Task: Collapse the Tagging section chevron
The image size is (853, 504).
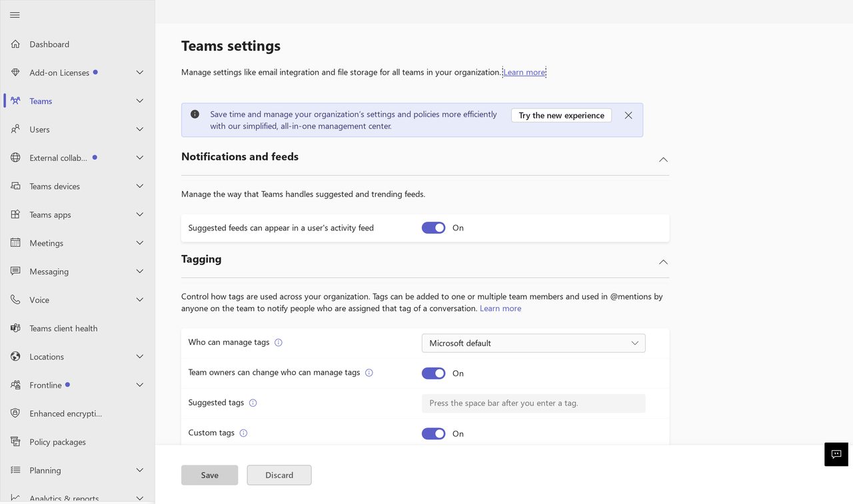Action: [663, 262]
